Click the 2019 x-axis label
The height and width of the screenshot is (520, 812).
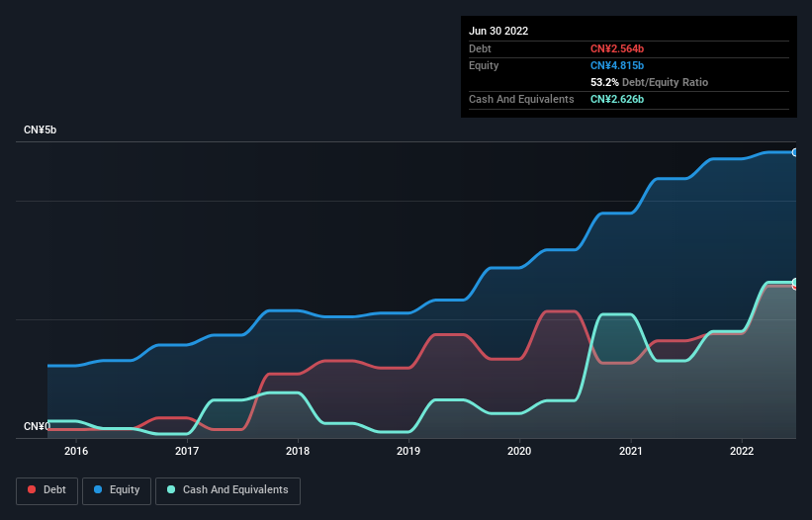tap(408, 451)
